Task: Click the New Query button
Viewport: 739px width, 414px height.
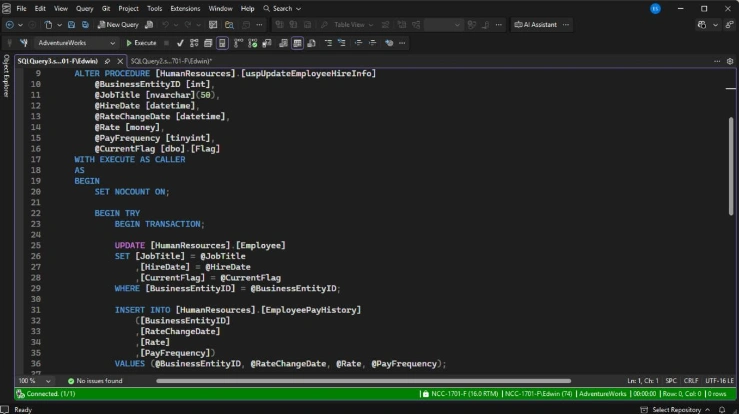Action: pos(118,25)
